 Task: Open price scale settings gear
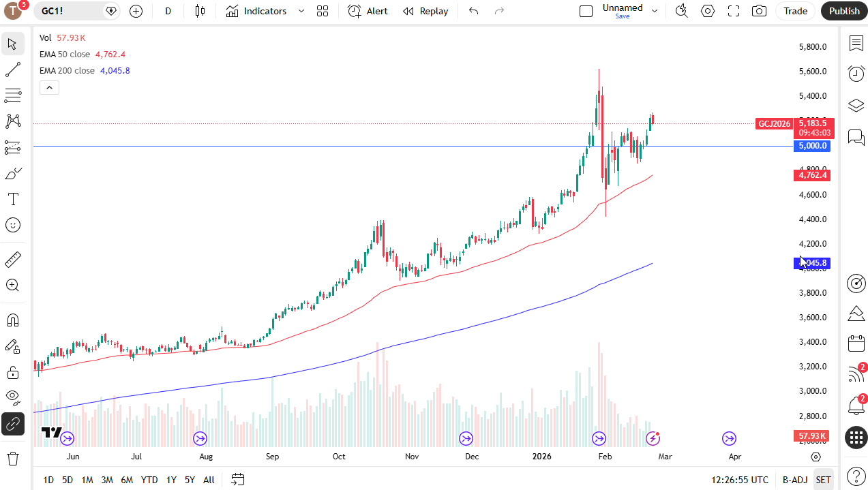point(815,457)
